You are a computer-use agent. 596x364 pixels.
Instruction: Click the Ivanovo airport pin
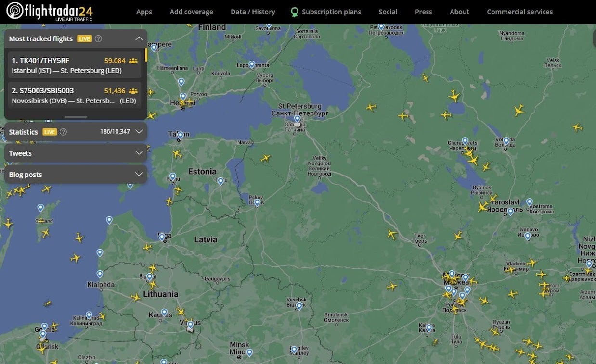pos(528,236)
